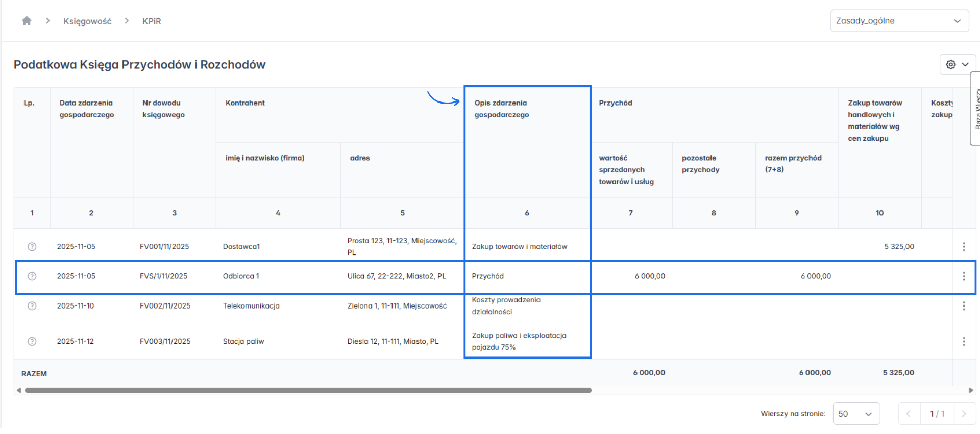Open three-dot menu for Stacja paliw row
Viewport: 980px width, 434px height.
(964, 342)
